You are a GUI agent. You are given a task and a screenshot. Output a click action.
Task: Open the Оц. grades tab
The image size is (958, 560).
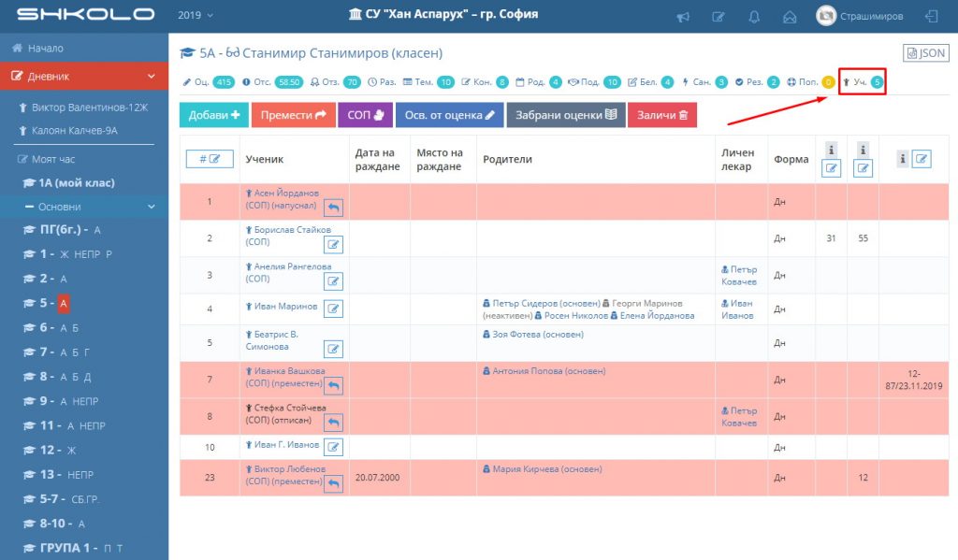tap(208, 82)
